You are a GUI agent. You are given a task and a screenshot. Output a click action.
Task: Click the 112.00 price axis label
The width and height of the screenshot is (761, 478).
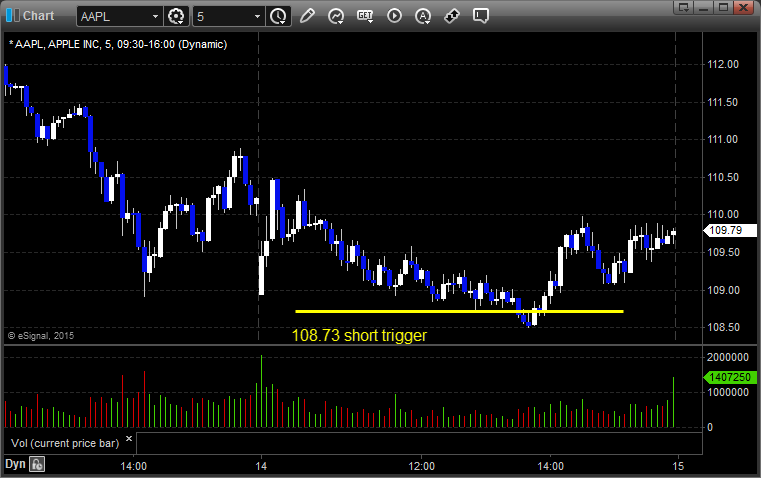[723, 65]
